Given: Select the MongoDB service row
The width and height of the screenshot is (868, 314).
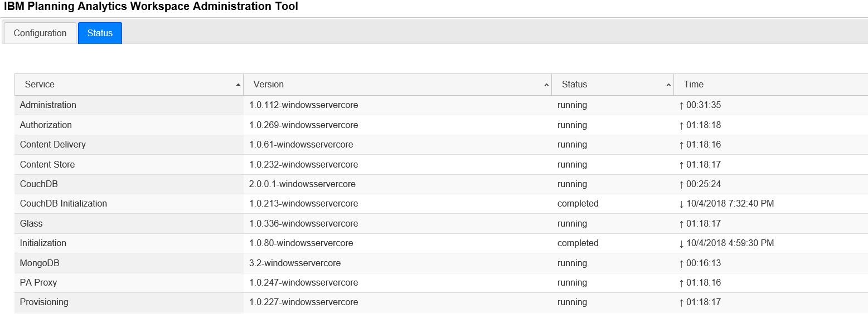Looking at the screenshot, I should [x=441, y=263].
